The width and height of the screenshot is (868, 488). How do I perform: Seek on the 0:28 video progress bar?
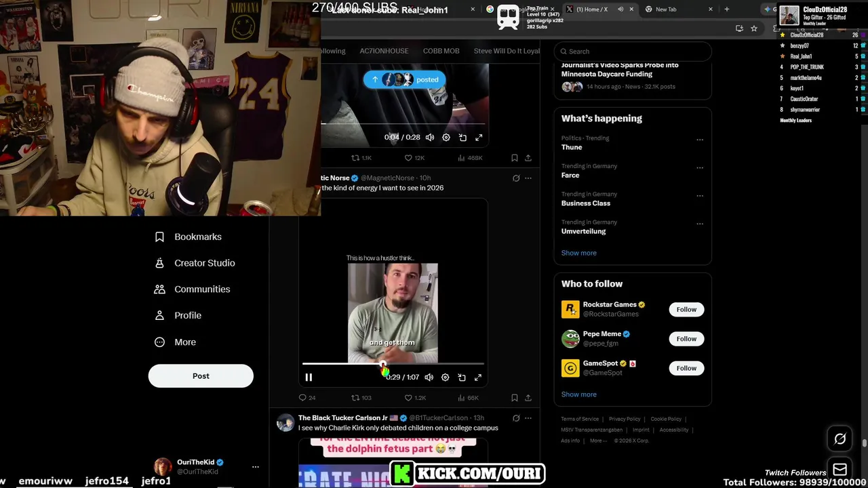pos(405,124)
